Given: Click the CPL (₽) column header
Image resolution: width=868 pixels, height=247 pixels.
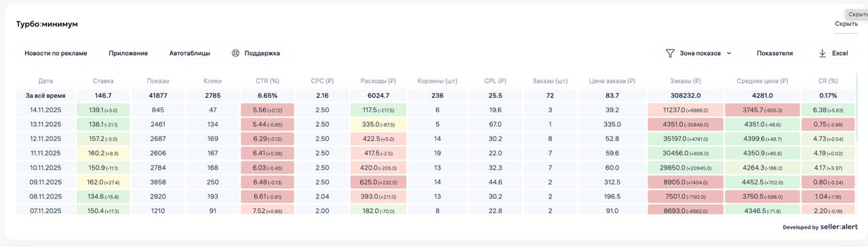Looking at the screenshot, I should (x=495, y=81).
